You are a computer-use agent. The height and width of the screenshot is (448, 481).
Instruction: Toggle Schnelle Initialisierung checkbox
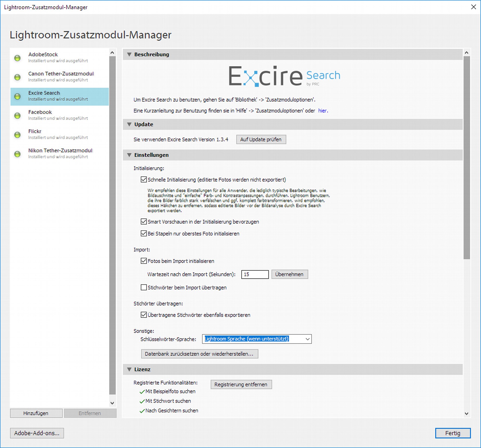(144, 179)
